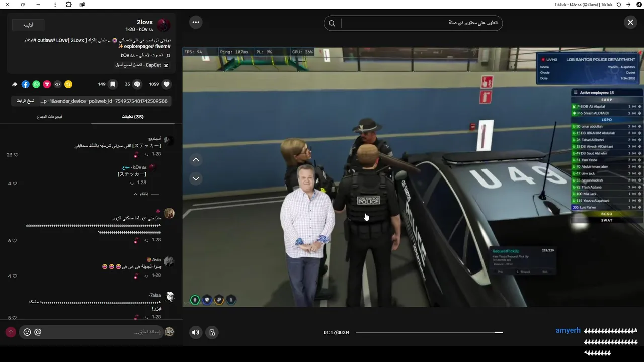Send to friends with the pink paper-plane icon

click(47, 84)
